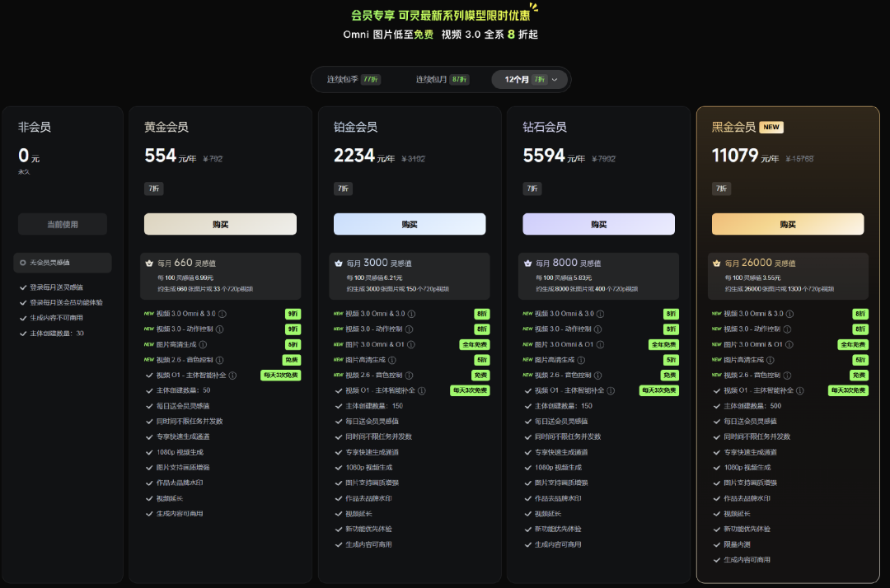Click the 当前使用 button in 非会员 card
This screenshot has width=890, height=588.
(x=63, y=224)
